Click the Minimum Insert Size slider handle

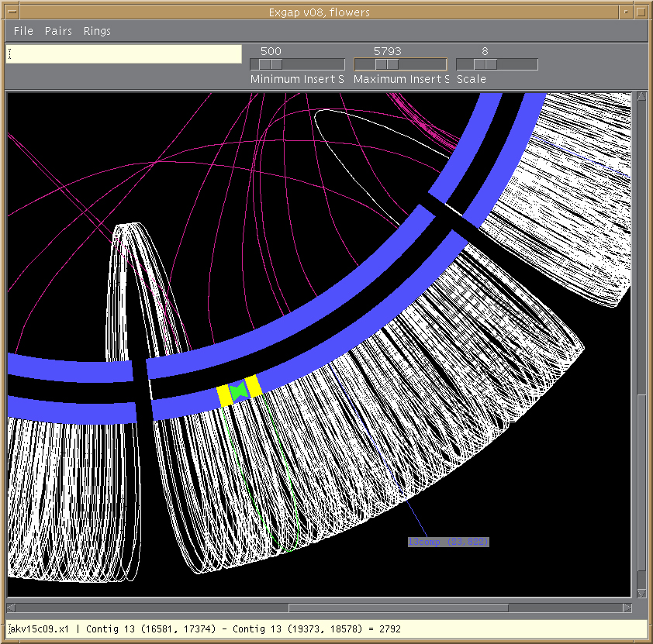click(x=271, y=64)
